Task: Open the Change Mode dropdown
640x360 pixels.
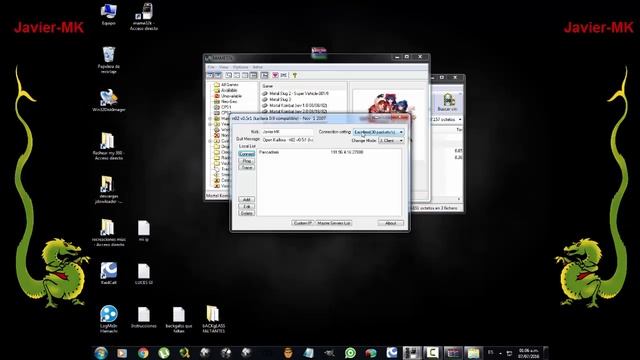Action: [x=391, y=140]
